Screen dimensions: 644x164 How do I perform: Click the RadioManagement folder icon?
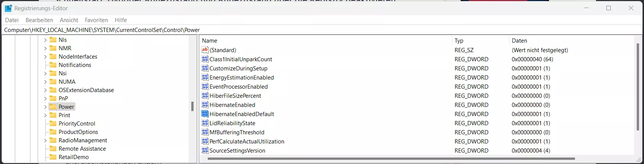pyautogui.click(x=53, y=140)
